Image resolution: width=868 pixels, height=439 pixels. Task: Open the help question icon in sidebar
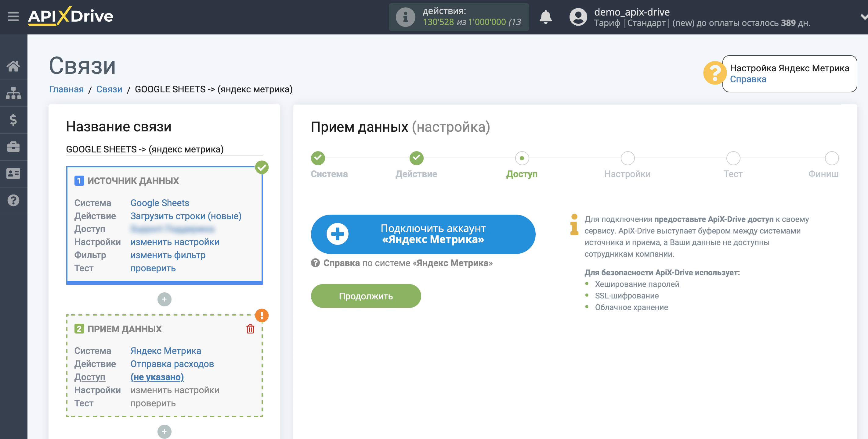pyautogui.click(x=13, y=200)
